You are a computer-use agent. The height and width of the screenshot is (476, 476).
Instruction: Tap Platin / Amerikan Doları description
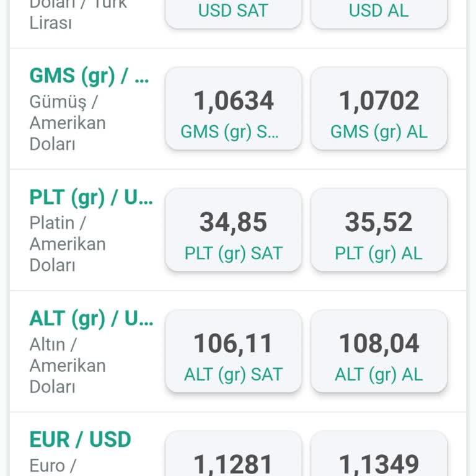68,244
